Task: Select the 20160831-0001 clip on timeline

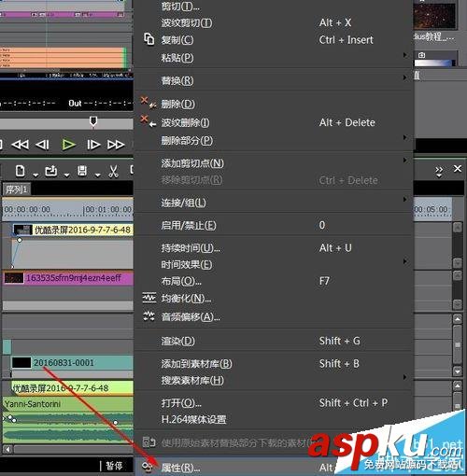Action: pos(72,363)
